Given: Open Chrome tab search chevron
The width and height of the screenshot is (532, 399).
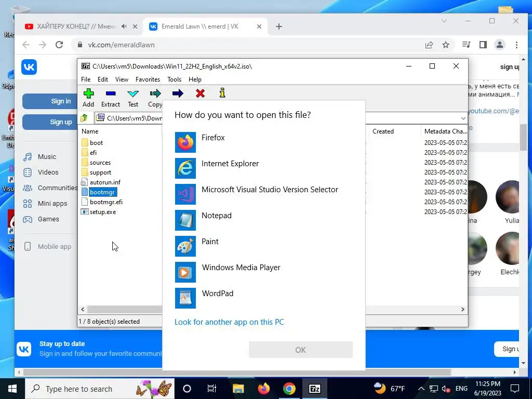Looking at the screenshot, I should [x=444, y=21].
